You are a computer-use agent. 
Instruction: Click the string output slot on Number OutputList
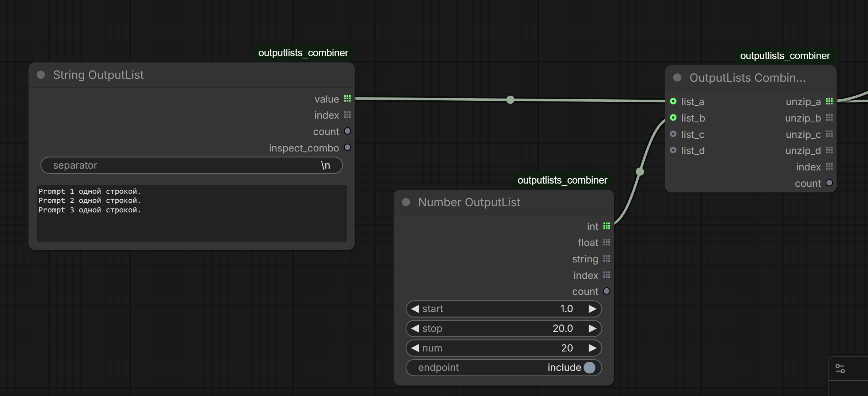coord(607,259)
